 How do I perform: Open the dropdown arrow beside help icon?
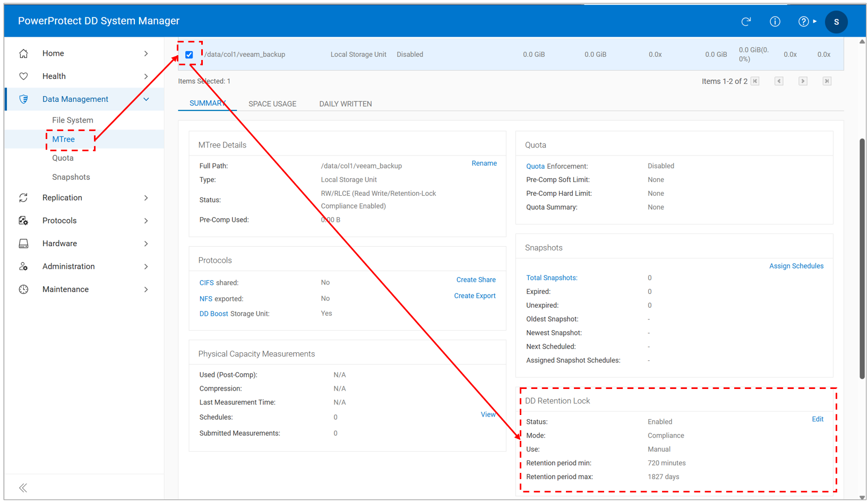tap(814, 22)
